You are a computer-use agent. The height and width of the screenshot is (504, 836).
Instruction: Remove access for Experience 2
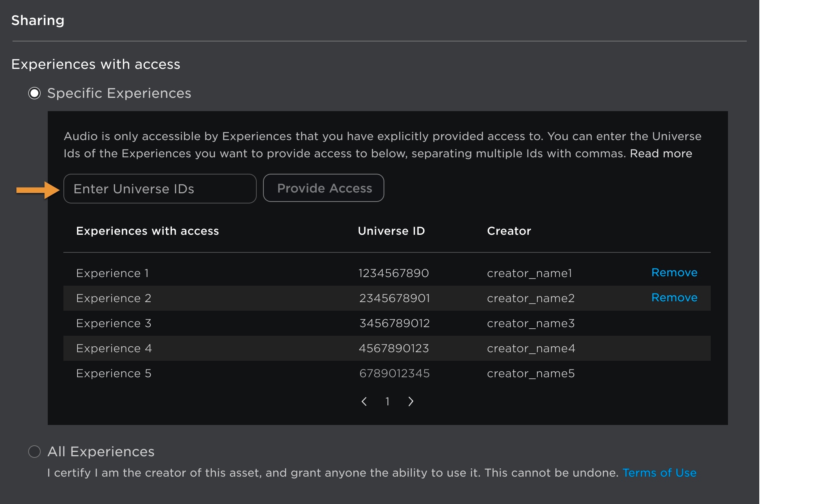click(674, 297)
